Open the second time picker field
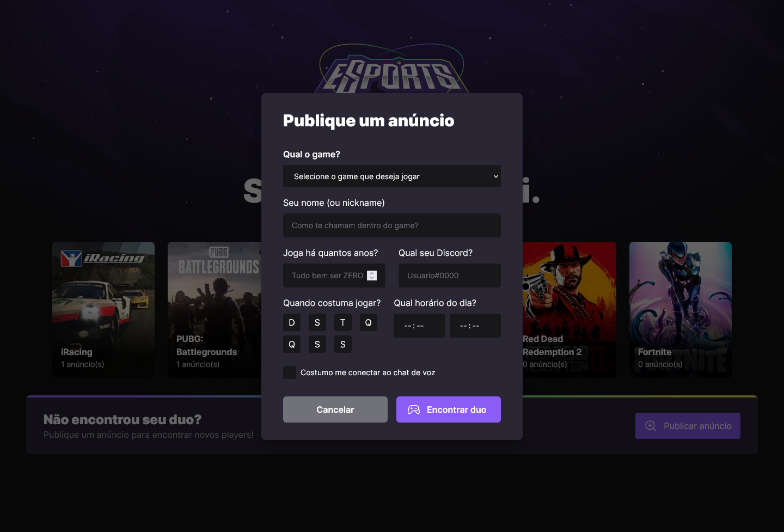Viewport: 784px width, 532px height. (475, 325)
